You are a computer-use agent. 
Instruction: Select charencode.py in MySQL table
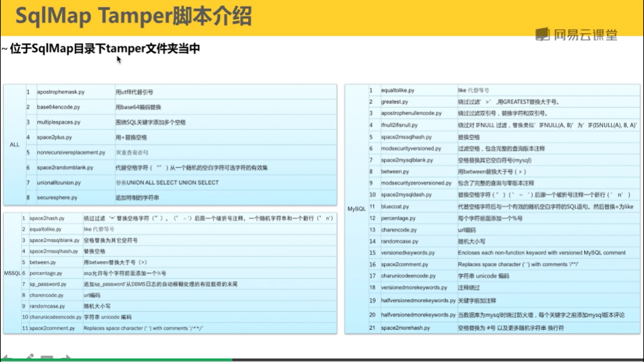click(399, 230)
